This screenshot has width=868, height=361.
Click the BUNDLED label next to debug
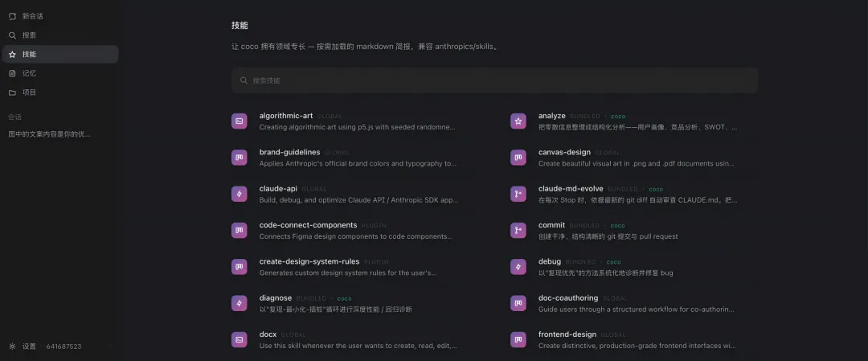pos(580,262)
